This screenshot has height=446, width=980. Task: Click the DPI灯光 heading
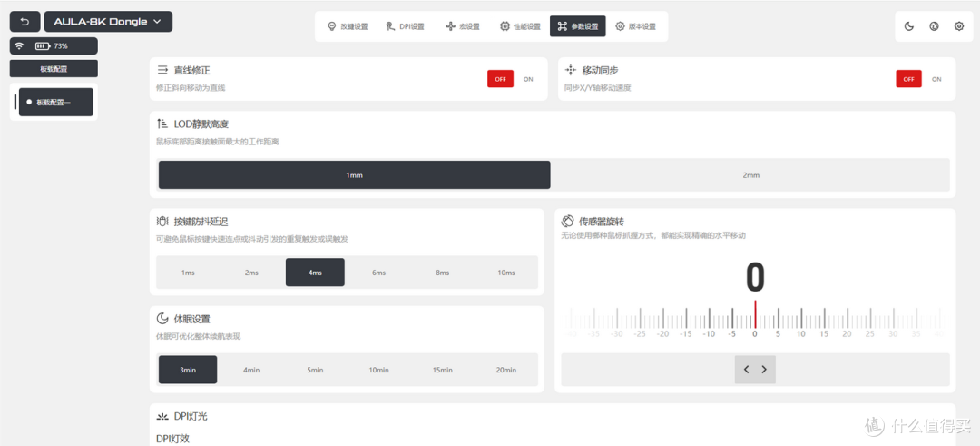click(191, 416)
